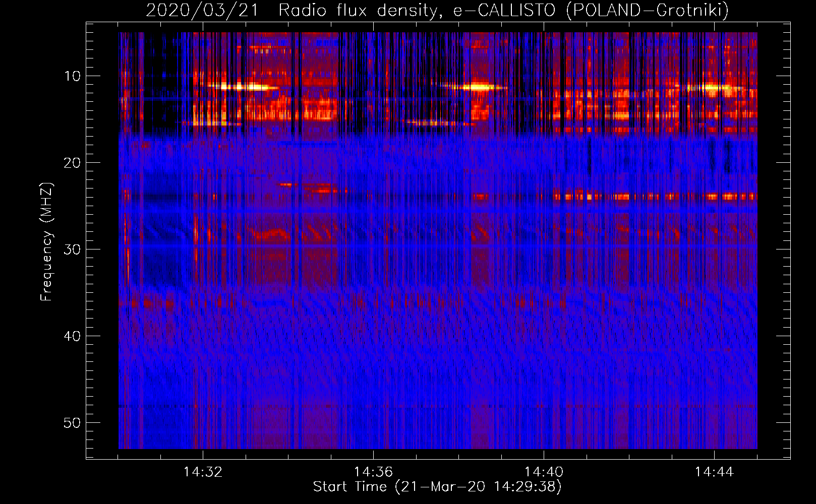816x504 pixels.
Task: Click the 14:32 time tick label
Action: click(203, 472)
